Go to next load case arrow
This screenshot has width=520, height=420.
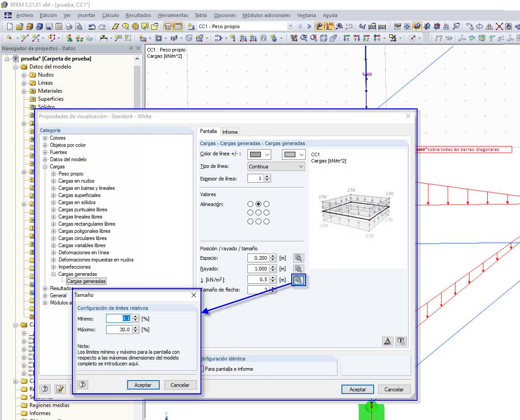[309, 26]
